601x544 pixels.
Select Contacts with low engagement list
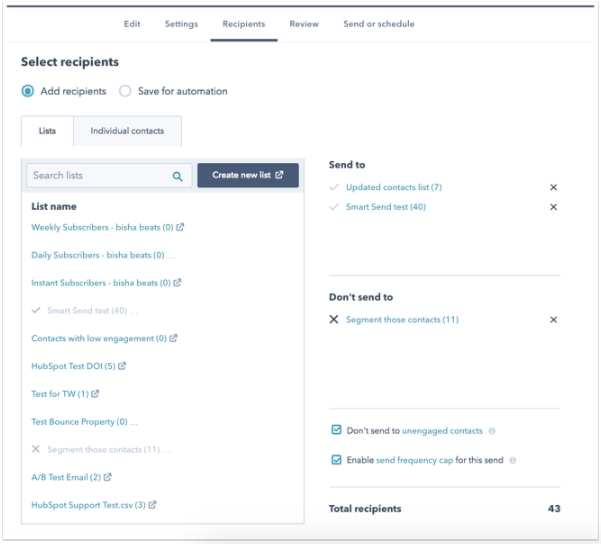[x=99, y=339]
